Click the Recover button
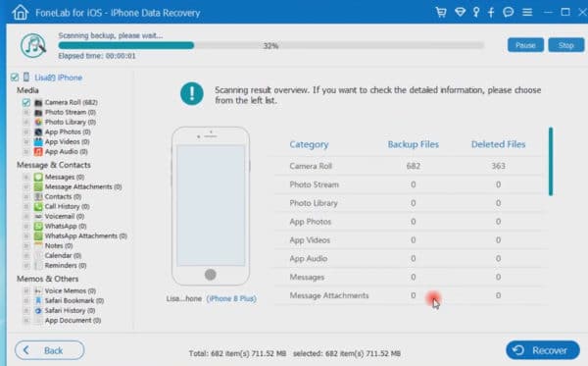Screen dimensions: 588x366 [543, 350]
